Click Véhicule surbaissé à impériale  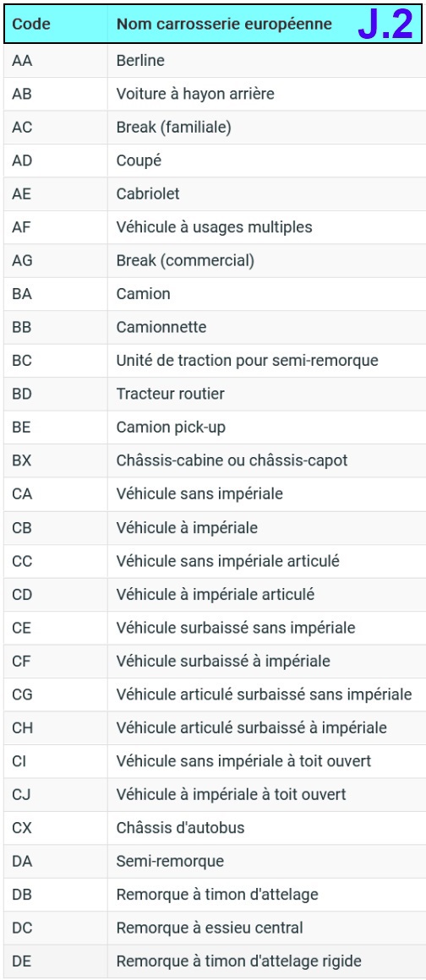click(x=223, y=661)
